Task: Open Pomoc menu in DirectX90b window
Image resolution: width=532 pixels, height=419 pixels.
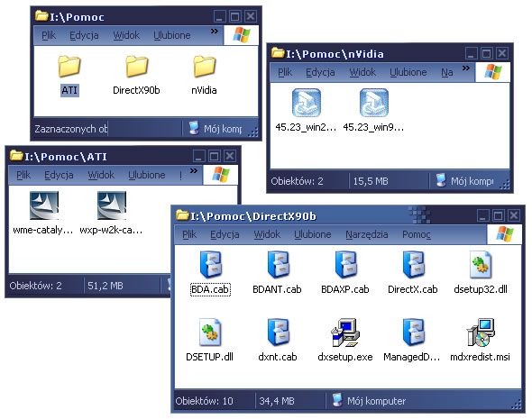Action: [417, 234]
